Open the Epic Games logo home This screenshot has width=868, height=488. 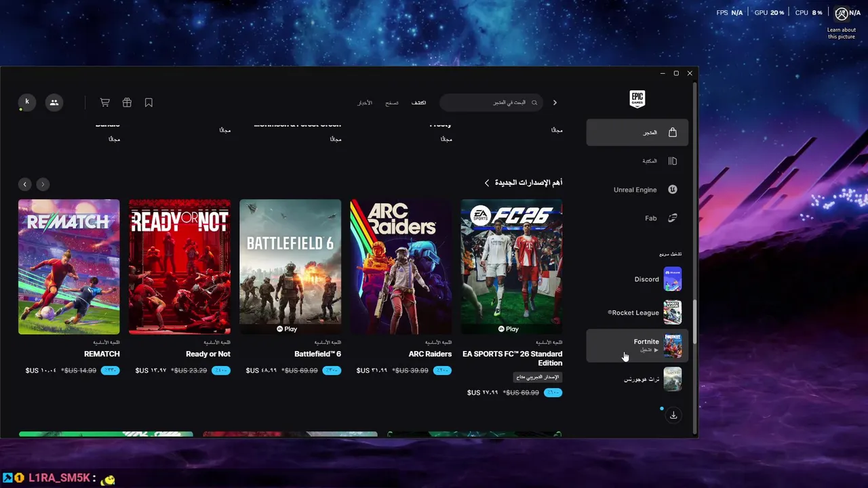[x=637, y=99]
